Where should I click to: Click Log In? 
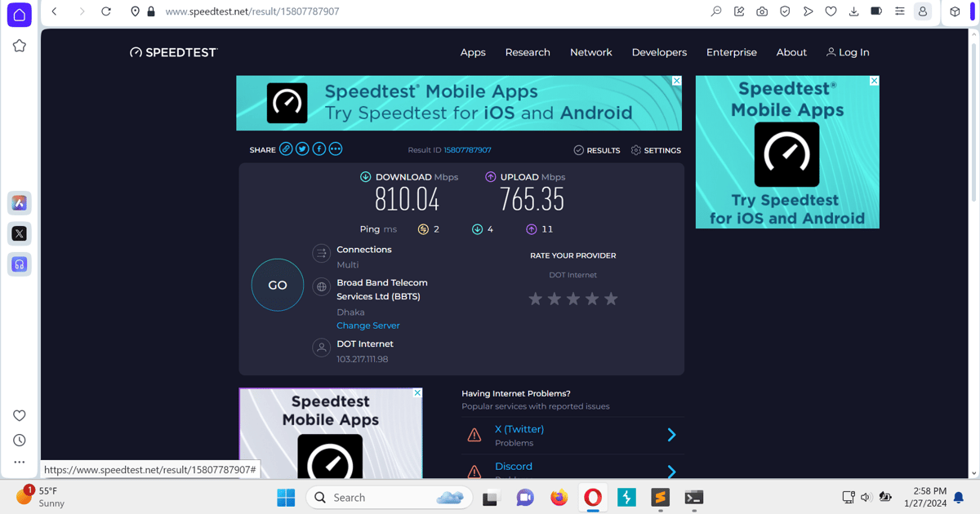point(848,52)
